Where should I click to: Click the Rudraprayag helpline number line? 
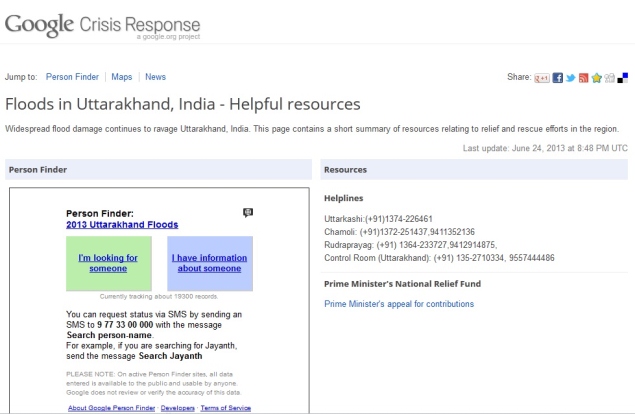(x=410, y=245)
